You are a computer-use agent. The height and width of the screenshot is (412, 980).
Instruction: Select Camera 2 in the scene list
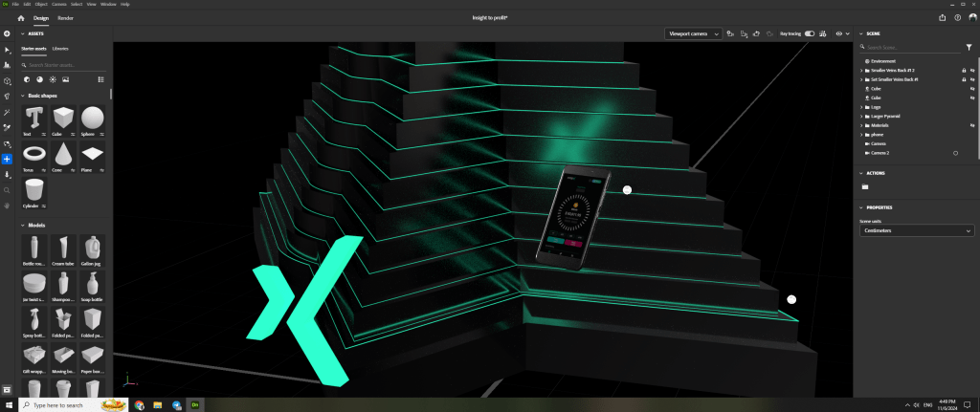[880, 153]
